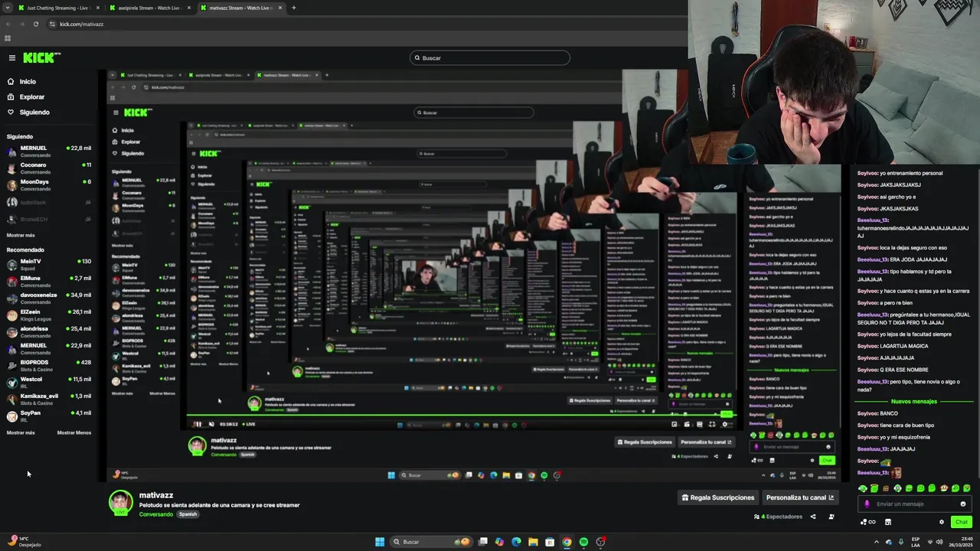This screenshot has height=551, width=980.
Task: Open Siguiendo in sidebar
Action: point(34,112)
